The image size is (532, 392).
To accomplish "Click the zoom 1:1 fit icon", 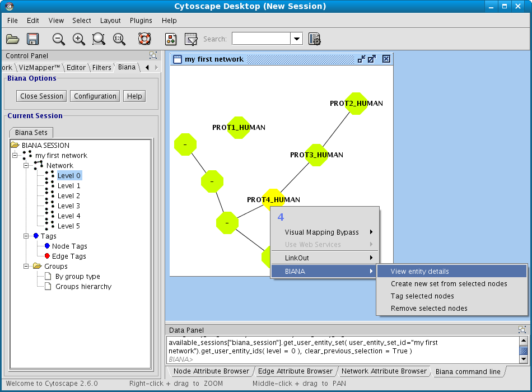I will (x=119, y=39).
